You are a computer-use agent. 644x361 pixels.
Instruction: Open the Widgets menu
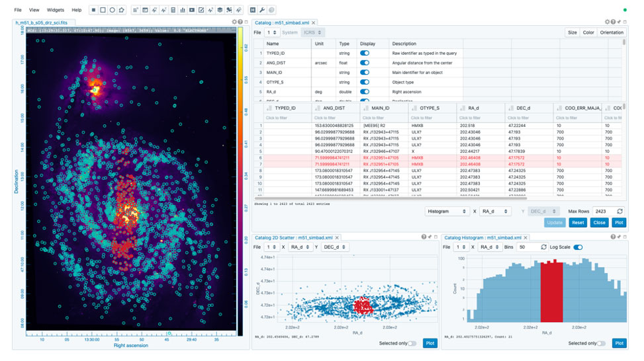[x=56, y=10]
